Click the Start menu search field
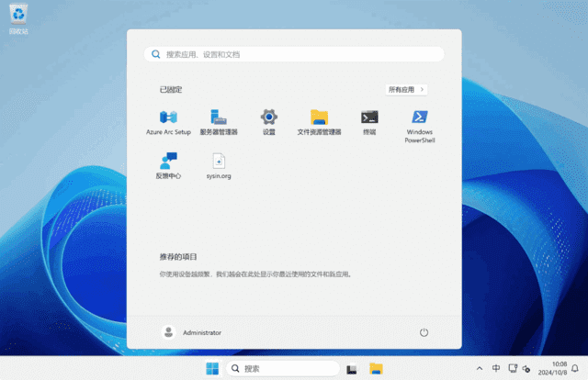Viewport: 588px width, 380px height. (x=294, y=54)
